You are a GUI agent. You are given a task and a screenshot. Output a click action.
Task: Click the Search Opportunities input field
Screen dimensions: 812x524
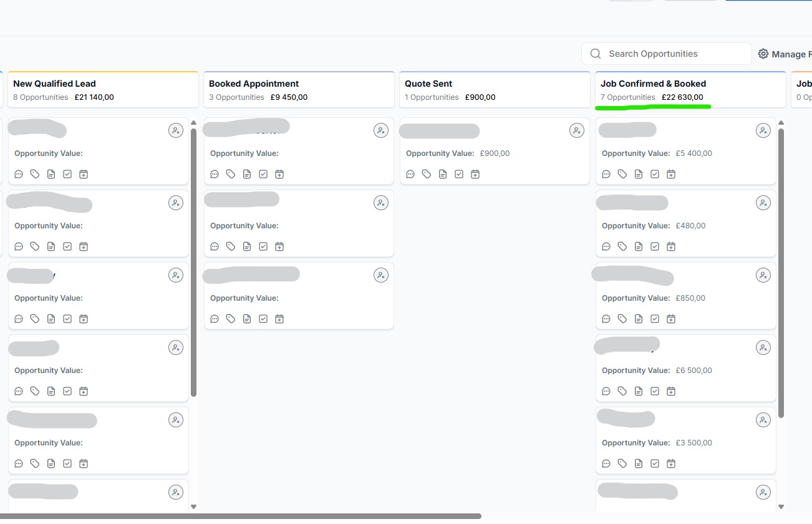[x=666, y=54]
